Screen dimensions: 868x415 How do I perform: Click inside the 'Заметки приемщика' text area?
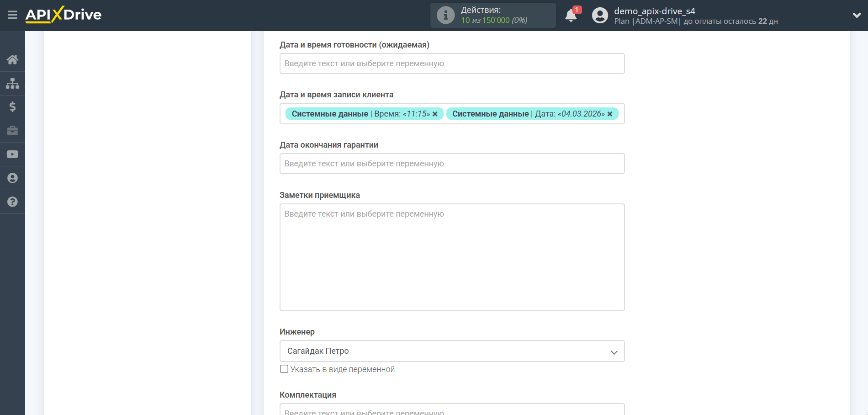click(452, 257)
